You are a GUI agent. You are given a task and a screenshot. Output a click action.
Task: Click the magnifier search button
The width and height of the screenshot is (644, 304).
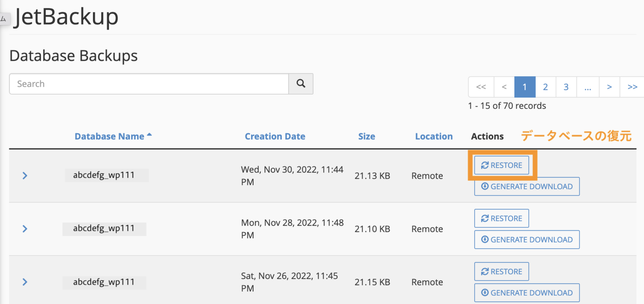[301, 84]
